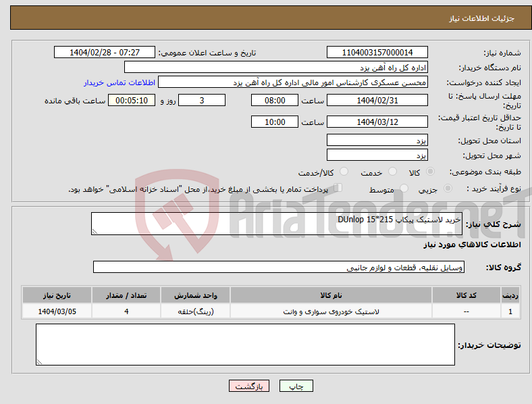Toggle the اسناد خزانه اسلامی payment checkbox
Screen dimensions: 532x404
click(x=338, y=188)
